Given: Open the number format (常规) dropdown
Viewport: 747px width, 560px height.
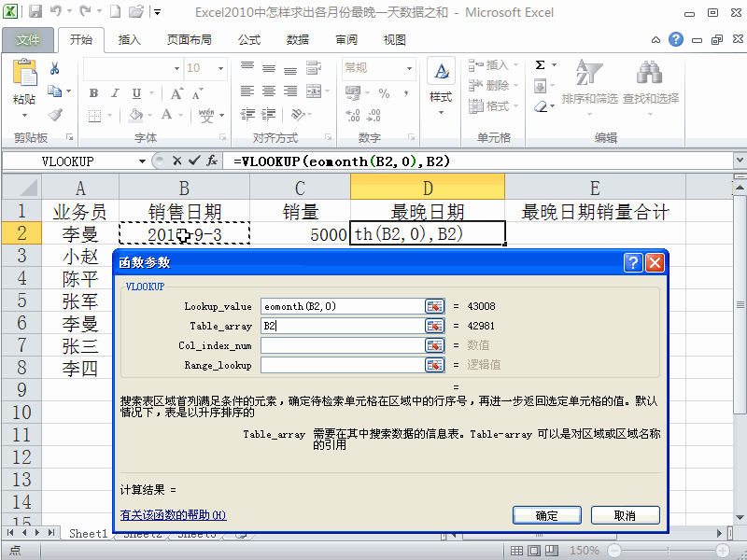Looking at the screenshot, I should click(409, 68).
